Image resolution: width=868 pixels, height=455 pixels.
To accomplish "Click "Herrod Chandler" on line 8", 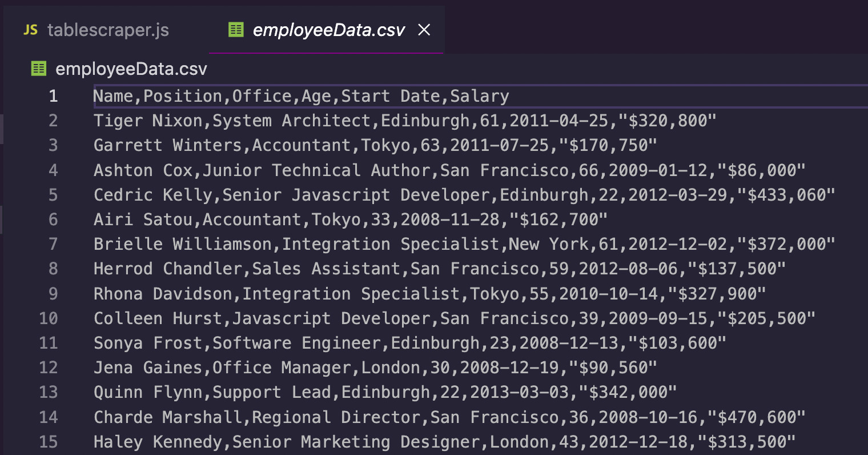I will 168,269.
